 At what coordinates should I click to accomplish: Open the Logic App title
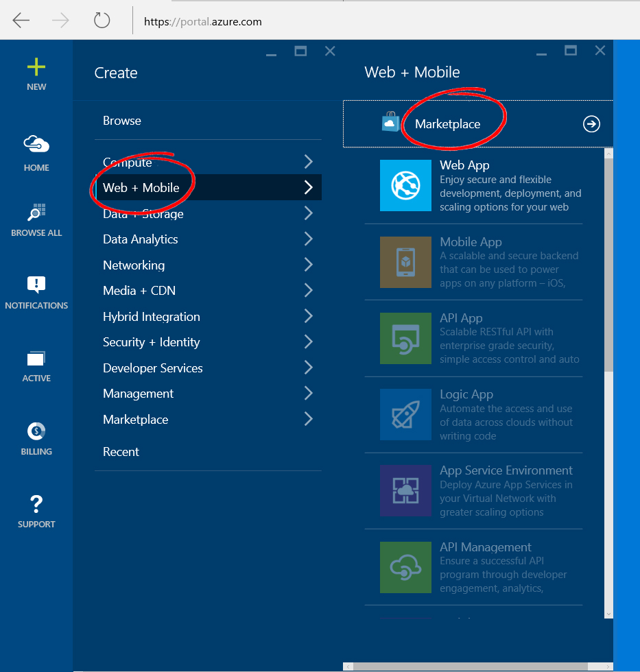point(466,394)
